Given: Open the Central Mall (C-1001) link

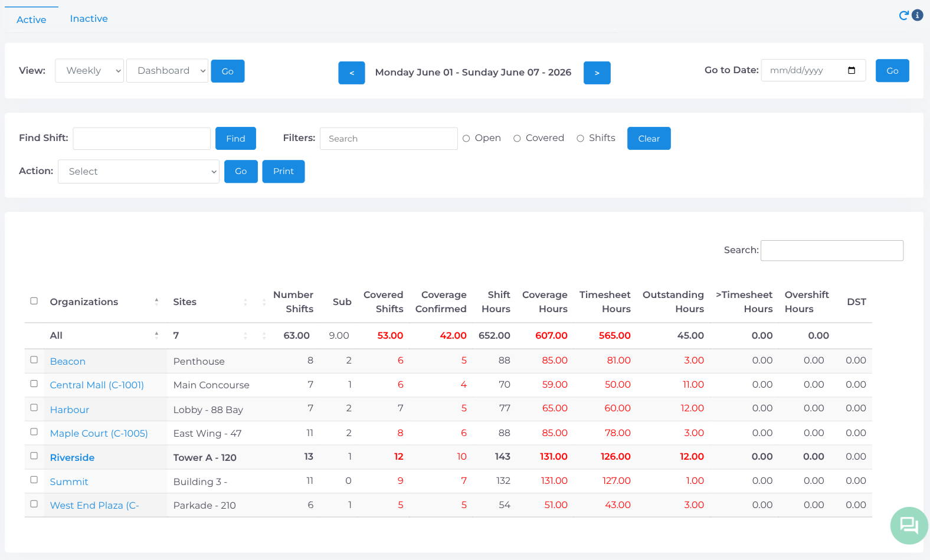Looking at the screenshot, I should (x=97, y=385).
